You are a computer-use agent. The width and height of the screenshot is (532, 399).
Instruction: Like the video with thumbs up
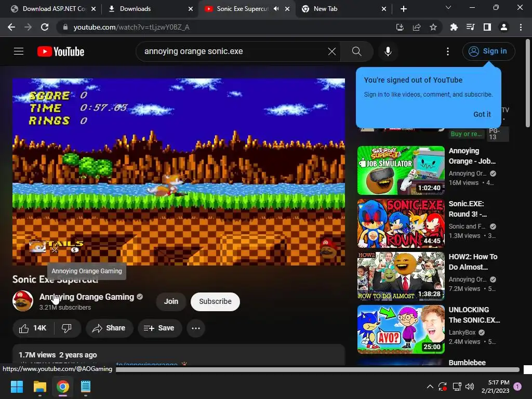pyautogui.click(x=33, y=328)
